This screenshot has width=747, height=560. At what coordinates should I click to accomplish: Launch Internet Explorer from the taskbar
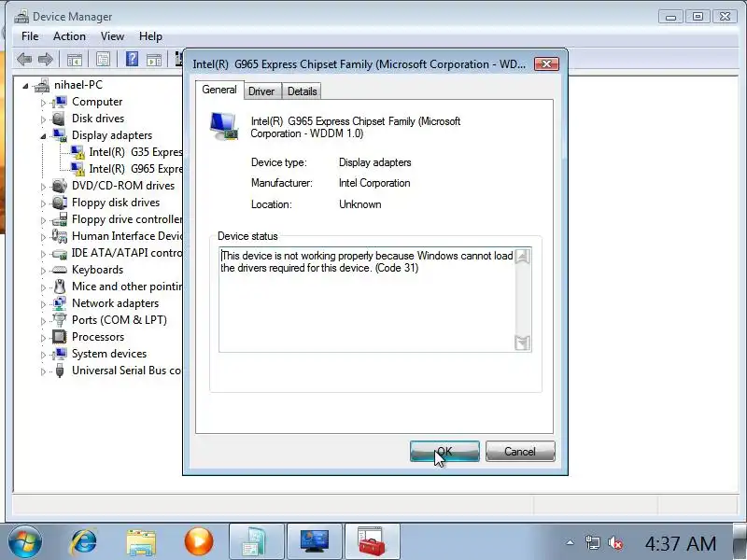[84, 542]
